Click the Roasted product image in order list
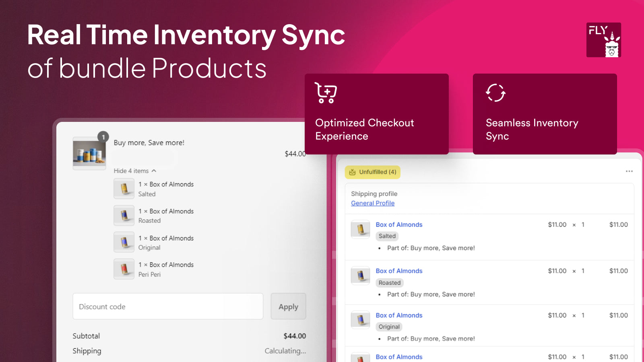 click(360, 276)
